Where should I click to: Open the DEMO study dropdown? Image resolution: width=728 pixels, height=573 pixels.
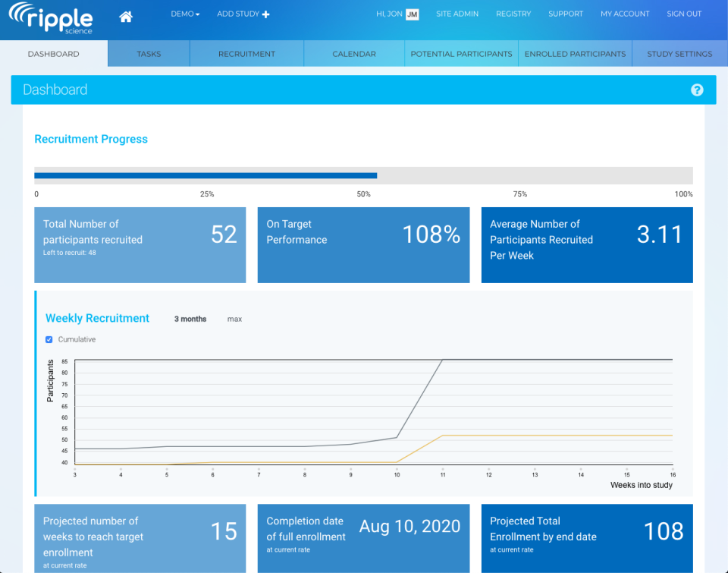point(185,14)
